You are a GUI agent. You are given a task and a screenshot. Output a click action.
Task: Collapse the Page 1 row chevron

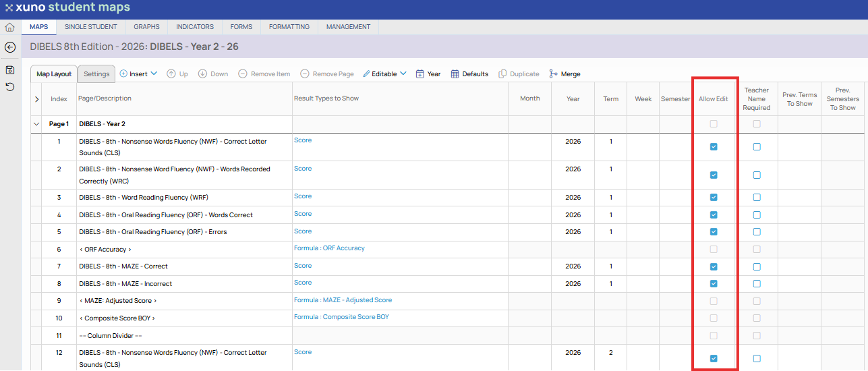click(36, 124)
